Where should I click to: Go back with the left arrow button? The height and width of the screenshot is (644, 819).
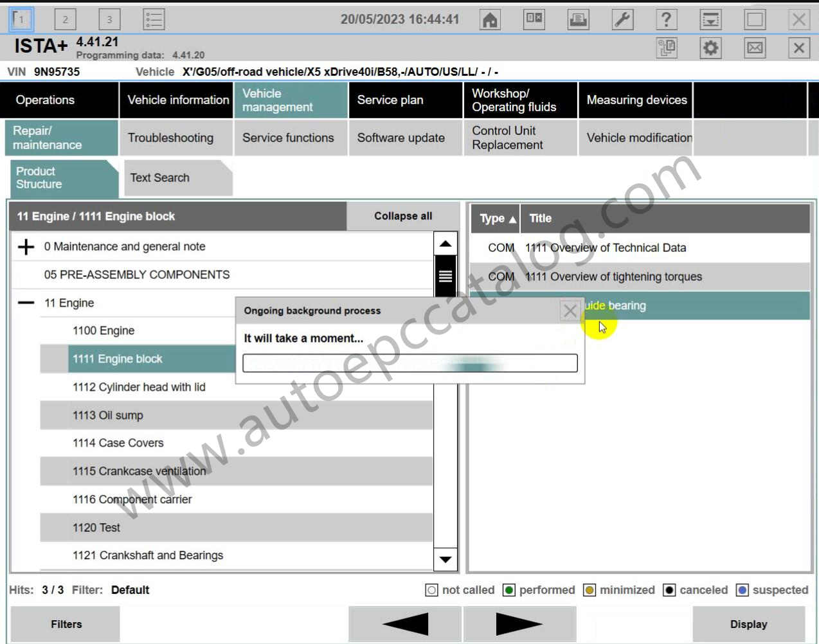point(405,624)
